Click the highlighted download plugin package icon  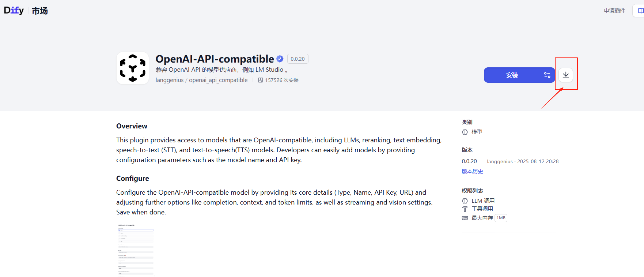pyautogui.click(x=566, y=75)
